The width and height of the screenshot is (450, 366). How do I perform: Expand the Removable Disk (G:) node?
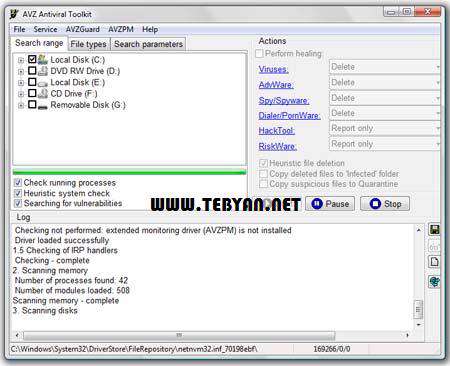pyautogui.click(x=21, y=105)
